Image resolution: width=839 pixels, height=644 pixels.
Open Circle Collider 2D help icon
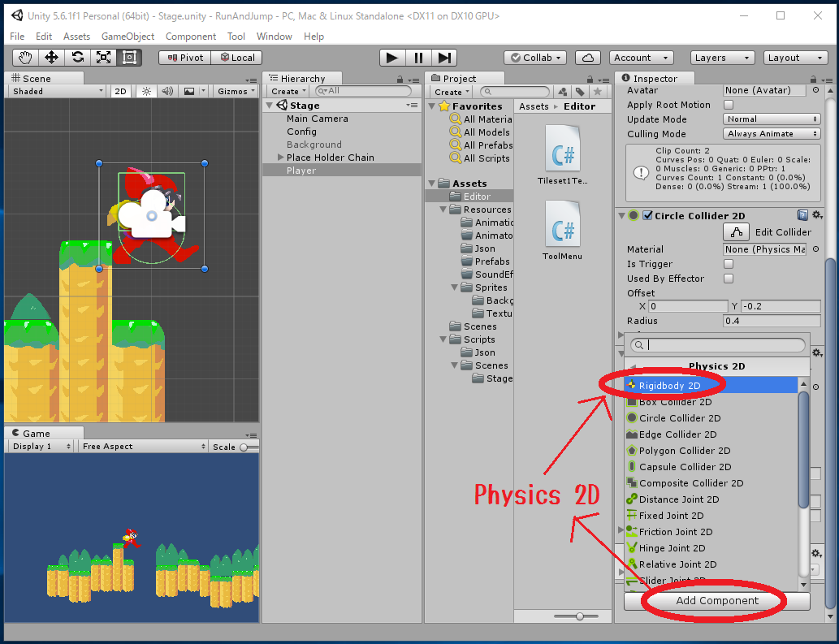click(802, 215)
